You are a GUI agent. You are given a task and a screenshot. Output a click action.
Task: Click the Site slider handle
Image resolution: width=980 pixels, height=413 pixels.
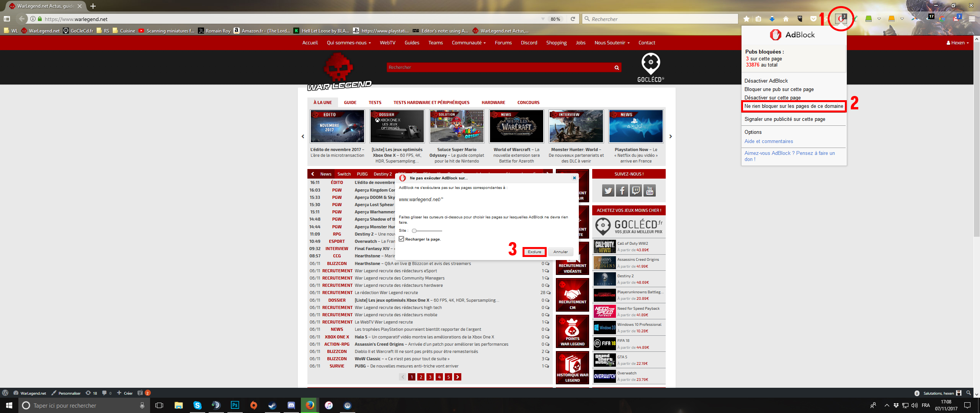(414, 231)
